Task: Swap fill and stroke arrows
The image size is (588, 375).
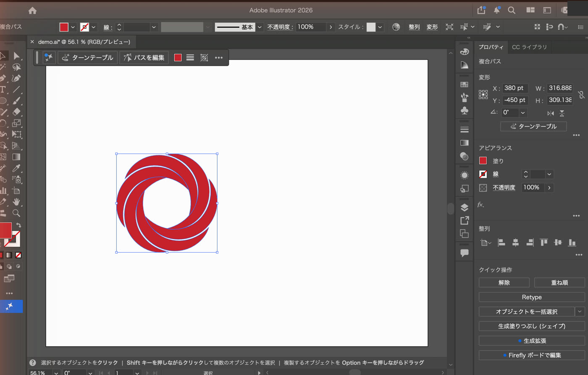Action: (x=18, y=225)
